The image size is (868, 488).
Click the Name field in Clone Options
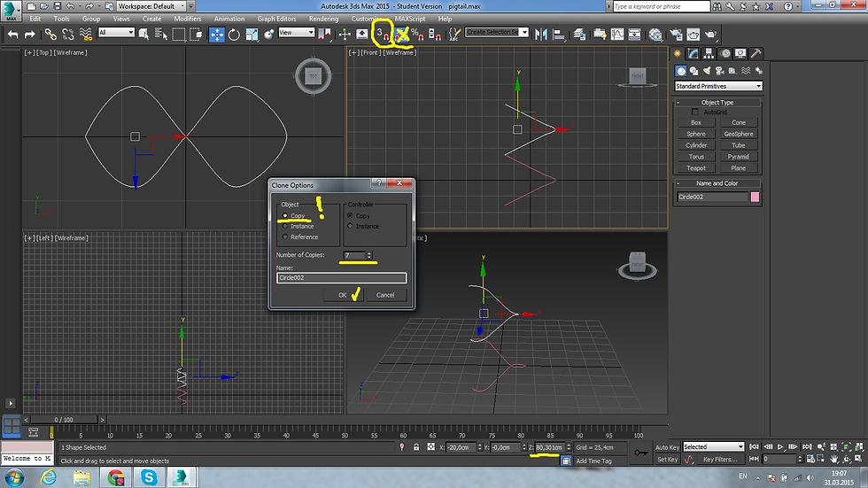(x=342, y=278)
